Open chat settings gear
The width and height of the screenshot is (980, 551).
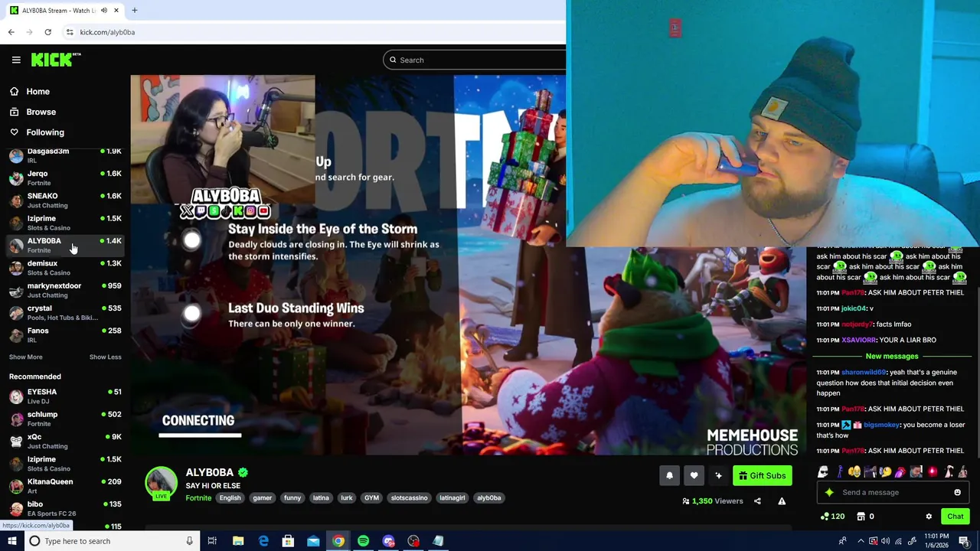tap(929, 517)
